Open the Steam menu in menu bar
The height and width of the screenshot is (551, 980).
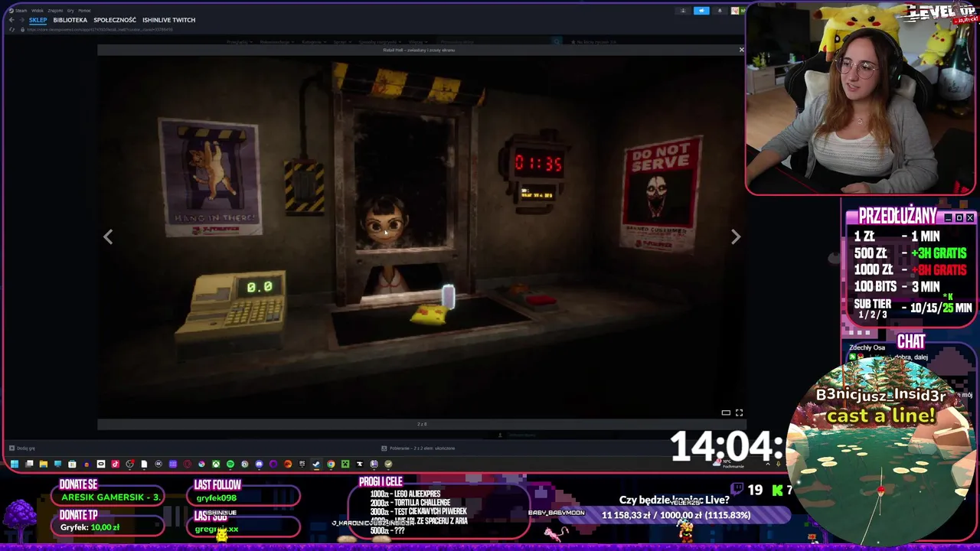[x=21, y=11]
